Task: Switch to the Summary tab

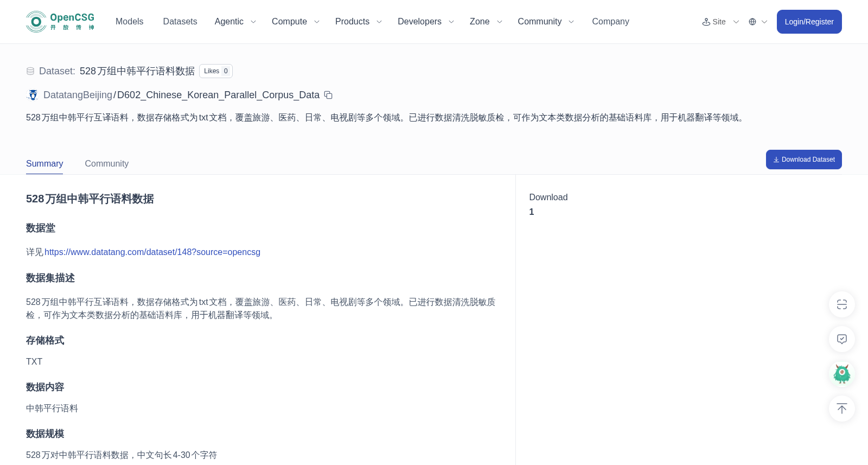Action: pyautogui.click(x=44, y=164)
